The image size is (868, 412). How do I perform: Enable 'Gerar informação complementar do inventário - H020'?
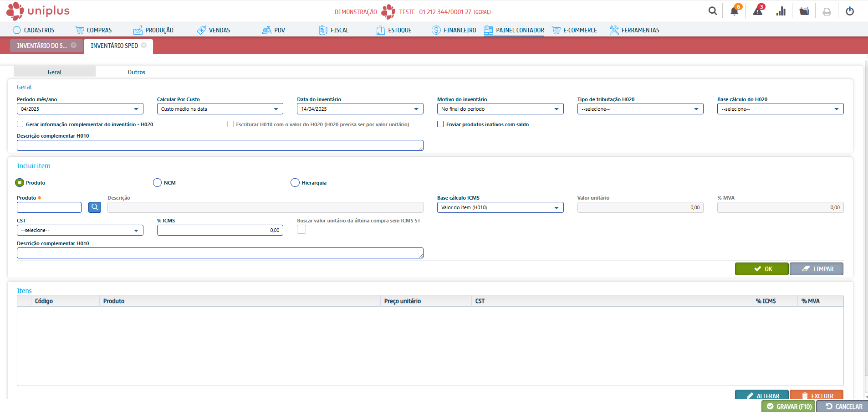20,124
